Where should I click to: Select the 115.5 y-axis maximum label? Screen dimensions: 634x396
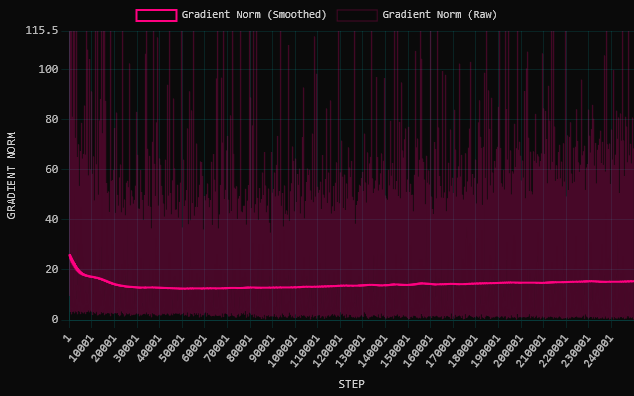(x=42, y=31)
